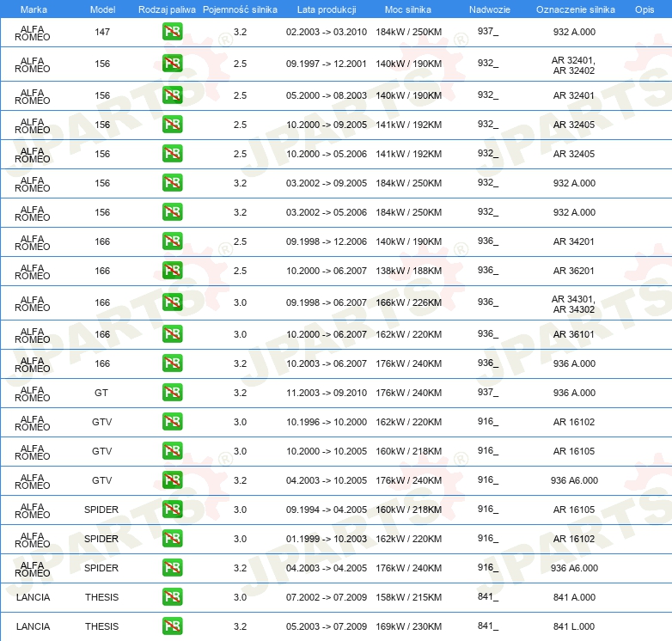Click fuel icon in the 166 226KM row
Viewport: 672px width, 641px height.
click(x=172, y=302)
